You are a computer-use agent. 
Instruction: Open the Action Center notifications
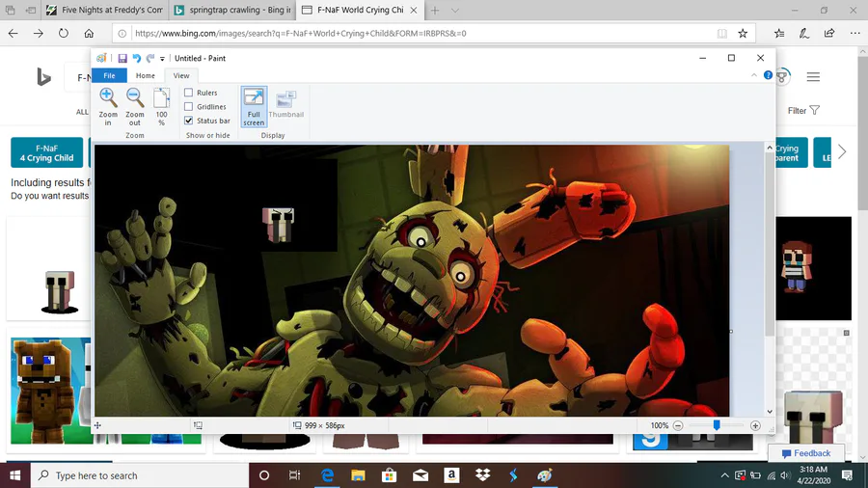tap(847, 475)
